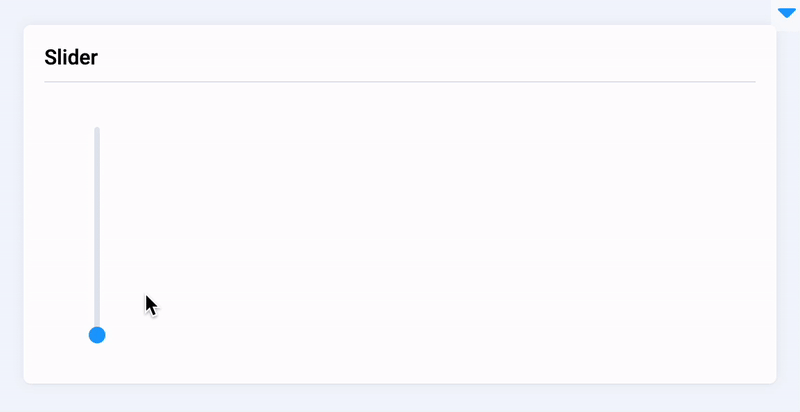Click the slider track just above the thumb
This screenshot has height=412, width=800.
tap(97, 315)
